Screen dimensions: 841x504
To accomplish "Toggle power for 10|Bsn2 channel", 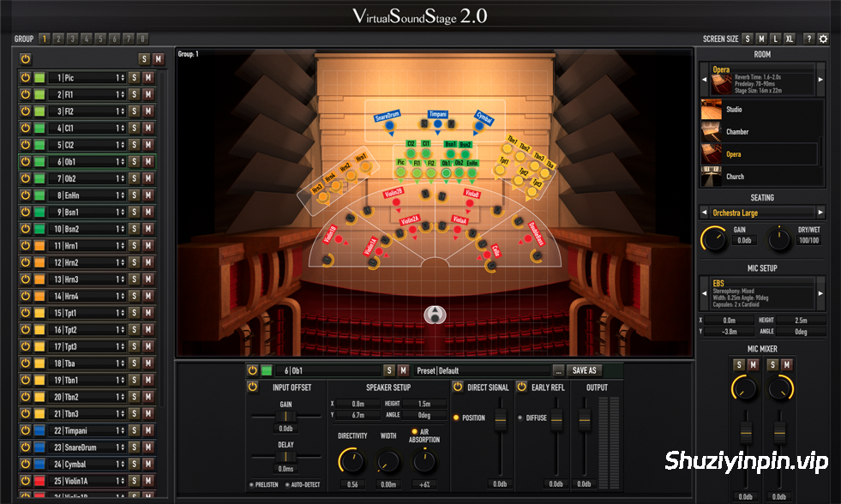I will (25, 229).
